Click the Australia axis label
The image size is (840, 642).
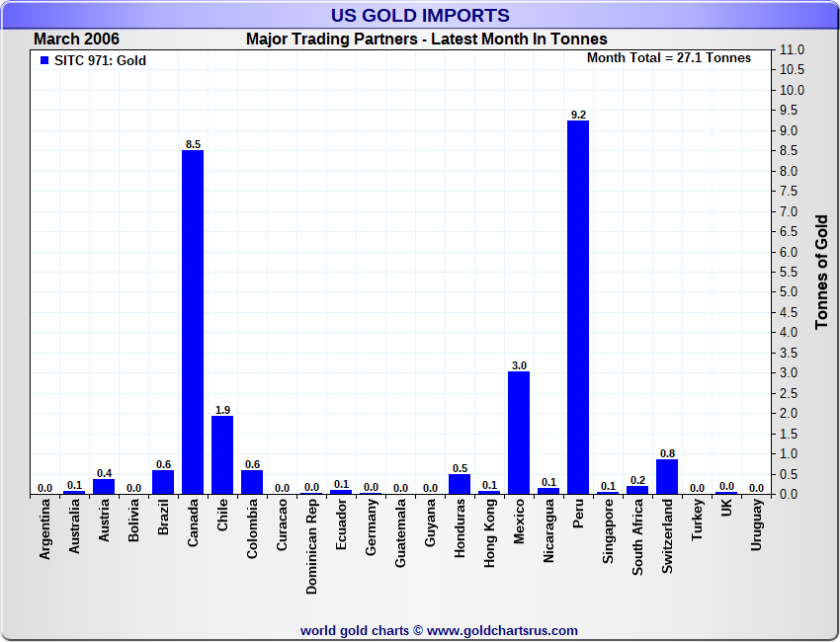74,526
